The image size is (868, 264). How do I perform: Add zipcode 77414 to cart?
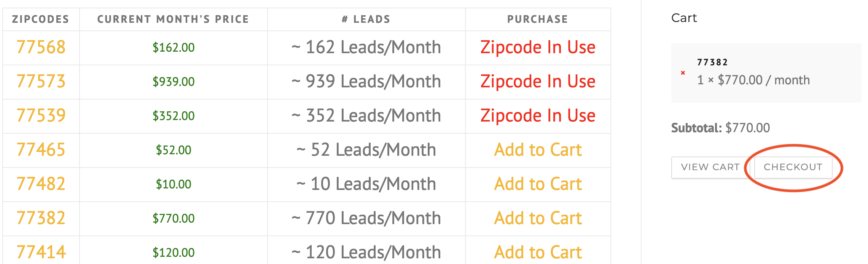click(538, 253)
